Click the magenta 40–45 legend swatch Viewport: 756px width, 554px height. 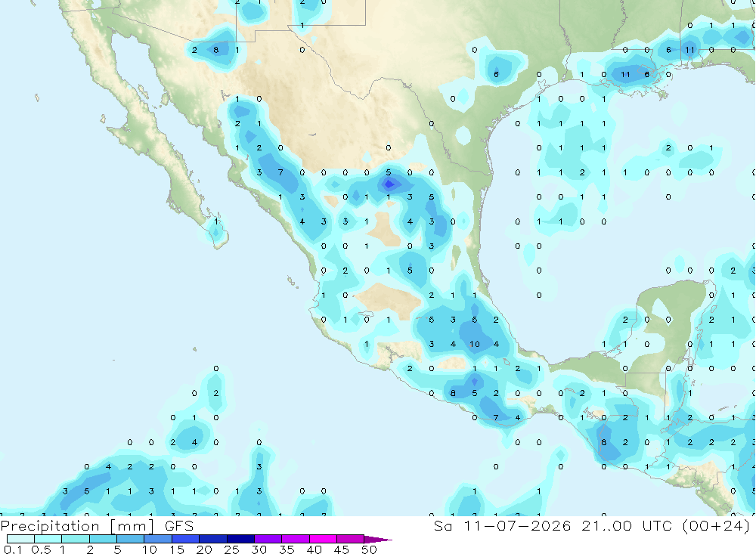click(323, 539)
